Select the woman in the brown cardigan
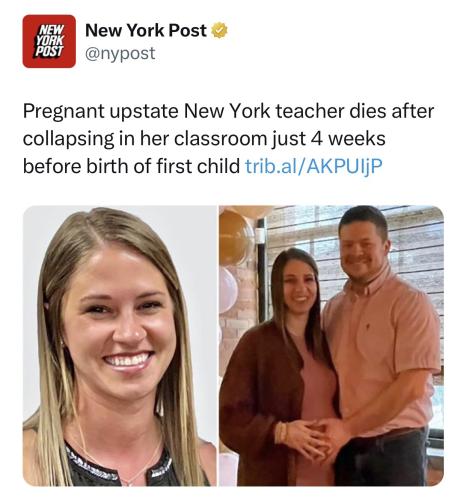This screenshot has height=500, width=466. point(278,367)
